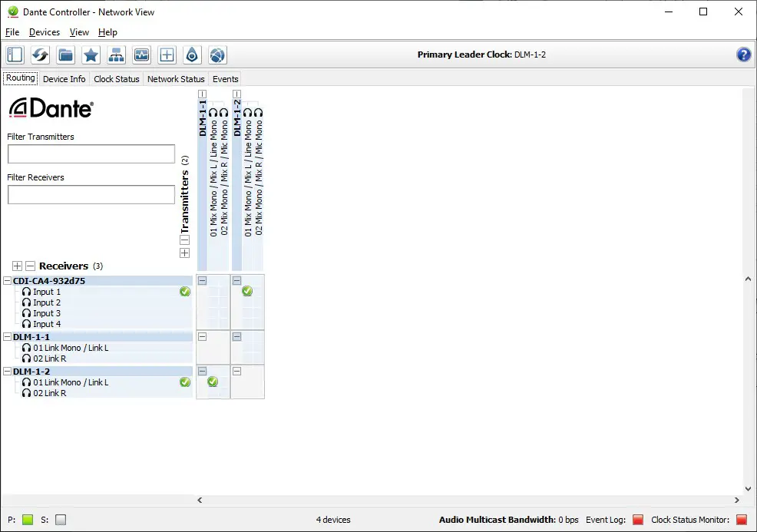
Task: Select DLM-1-2 channel 02 Link R
Action: coord(50,394)
